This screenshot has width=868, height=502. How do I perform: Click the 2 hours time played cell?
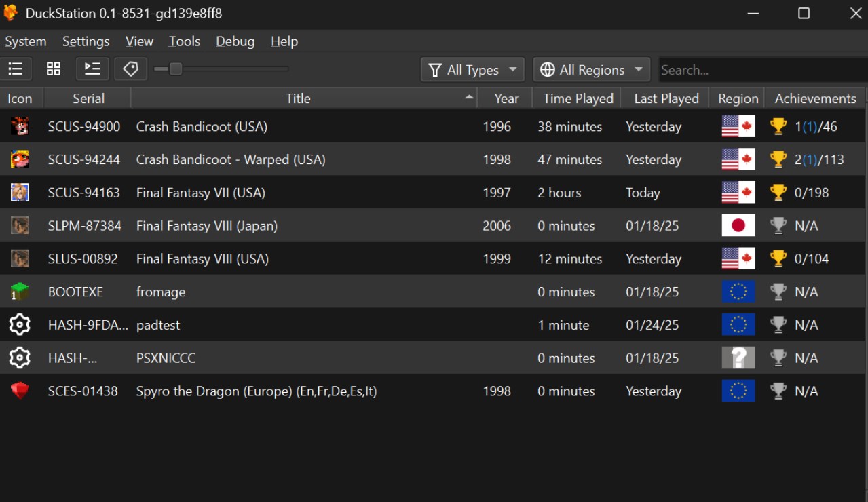[x=560, y=193]
